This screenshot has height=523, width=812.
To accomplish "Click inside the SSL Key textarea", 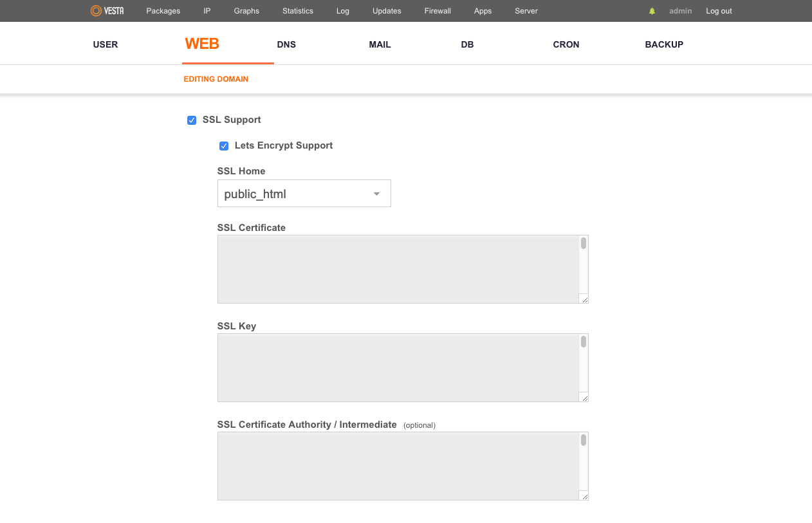I will 403,367.
